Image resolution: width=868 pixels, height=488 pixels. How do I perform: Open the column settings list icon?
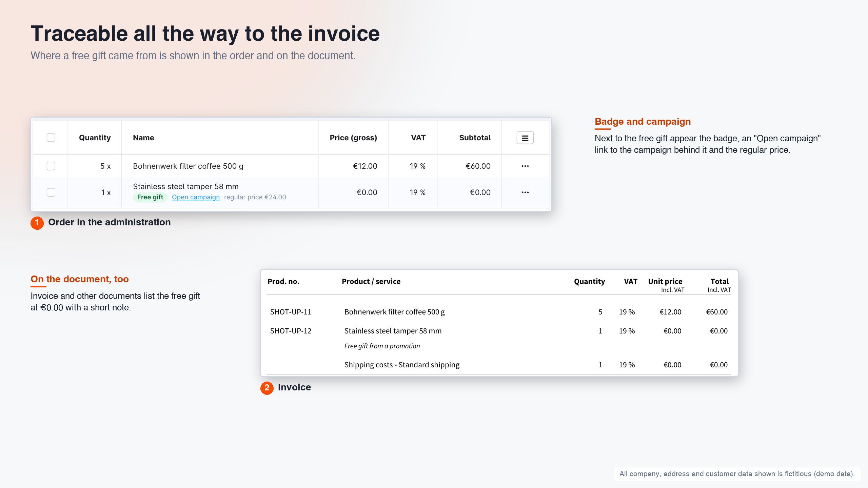point(525,138)
